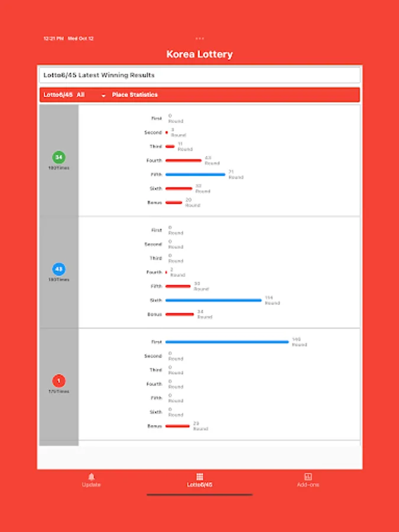
Task: Click the Fifth place blue bar for 34
Action: (x=195, y=174)
